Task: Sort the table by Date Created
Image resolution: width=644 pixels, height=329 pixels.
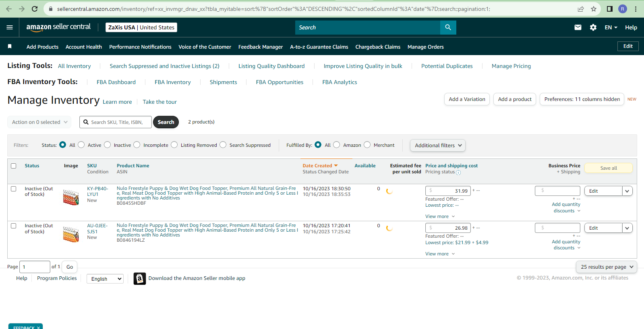Action: click(320, 166)
